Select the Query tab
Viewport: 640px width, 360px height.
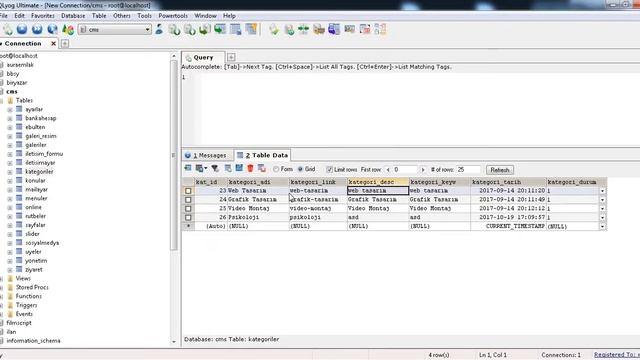(203, 57)
